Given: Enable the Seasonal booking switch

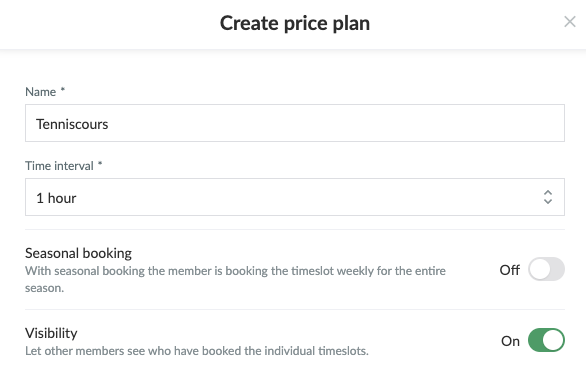Looking at the screenshot, I should point(546,269).
